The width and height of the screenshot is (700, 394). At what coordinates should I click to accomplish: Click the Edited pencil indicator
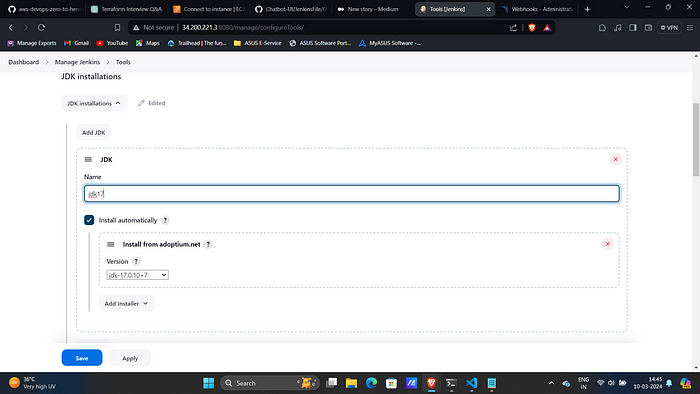(152, 103)
